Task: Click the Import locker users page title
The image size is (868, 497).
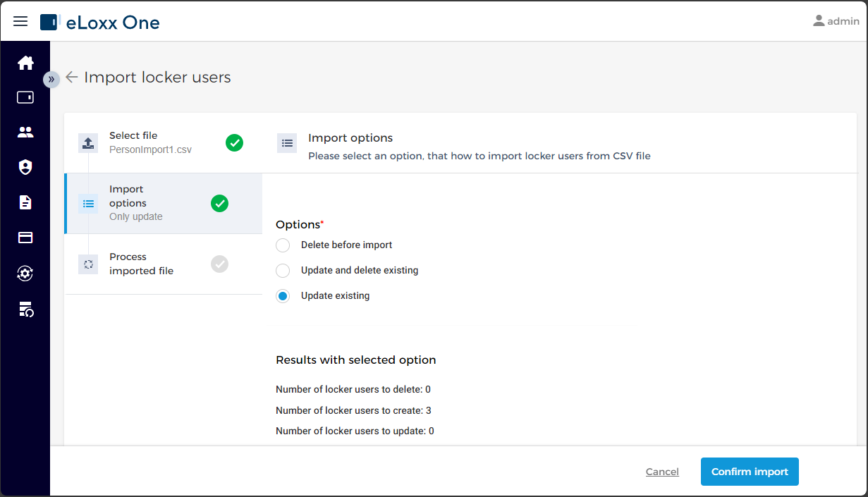Action: (x=157, y=77)
